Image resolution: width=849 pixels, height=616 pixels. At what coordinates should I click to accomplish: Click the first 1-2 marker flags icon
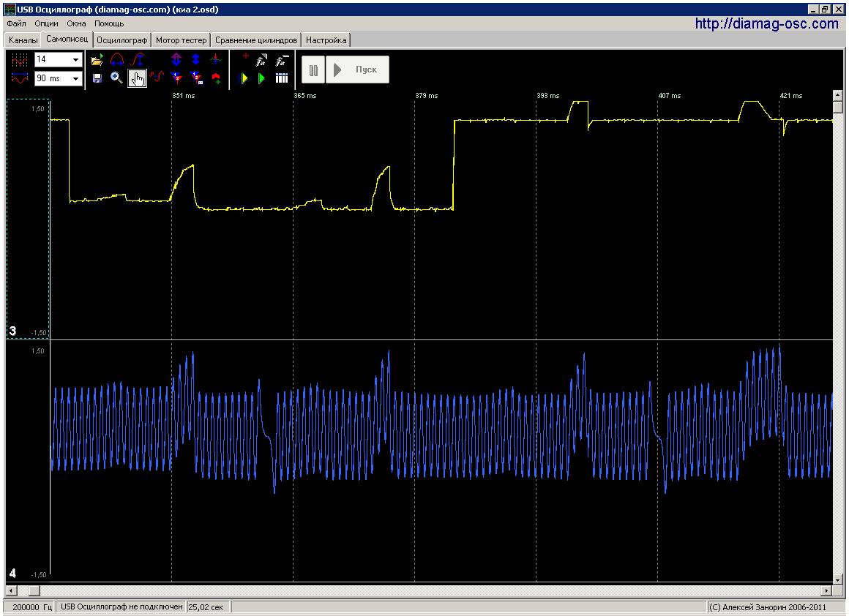pos(176,78)
